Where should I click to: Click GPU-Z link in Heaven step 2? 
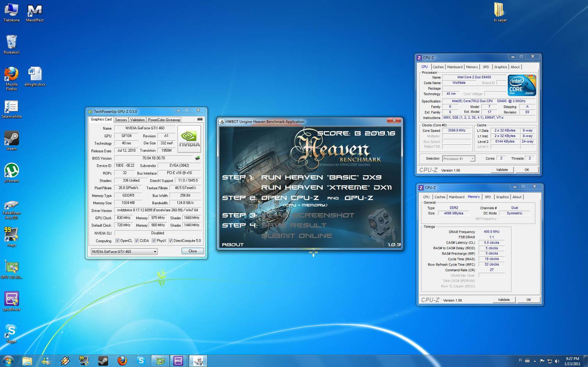click(359, 198)
